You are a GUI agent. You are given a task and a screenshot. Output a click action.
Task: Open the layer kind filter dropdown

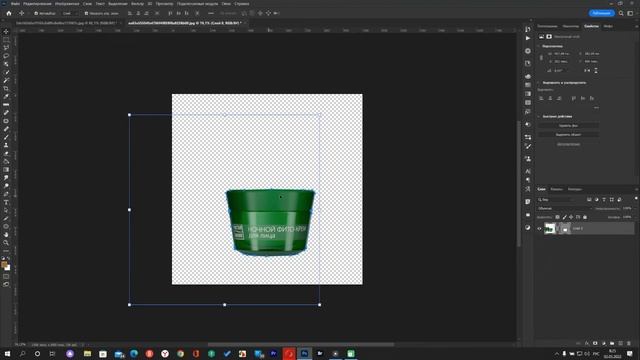pos(556,200)
